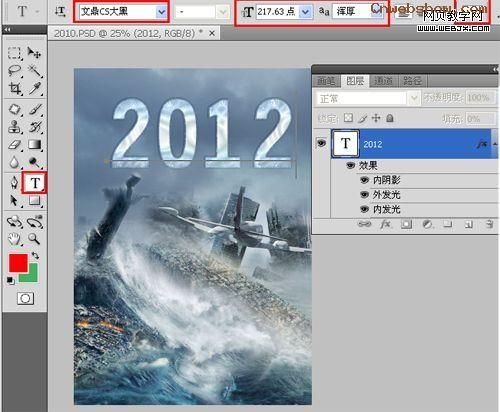The width and height of the screenshot is (500, 412).
Task: Select the Pen tool
Action: [x=14, y=183]
